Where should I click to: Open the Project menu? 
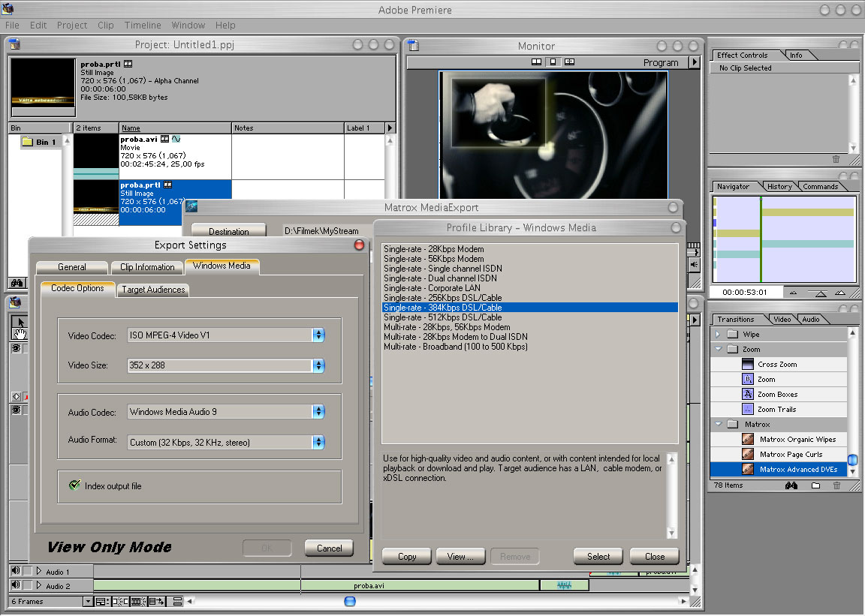tap(72, 26)
